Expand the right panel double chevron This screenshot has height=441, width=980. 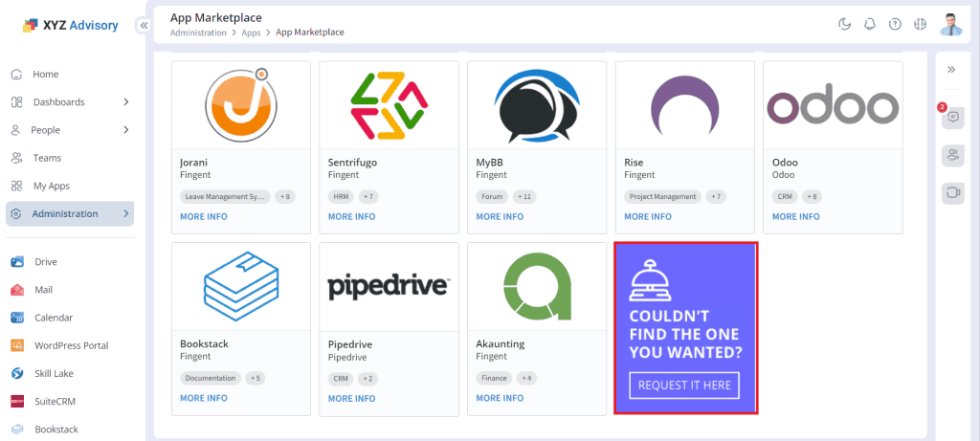pos(951,69)
